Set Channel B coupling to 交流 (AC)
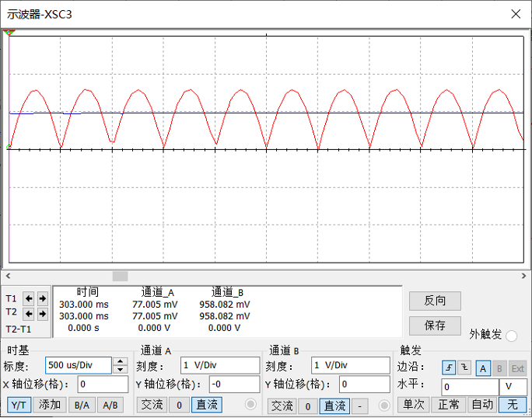532x418 pixels. click(x=282, y=406)
